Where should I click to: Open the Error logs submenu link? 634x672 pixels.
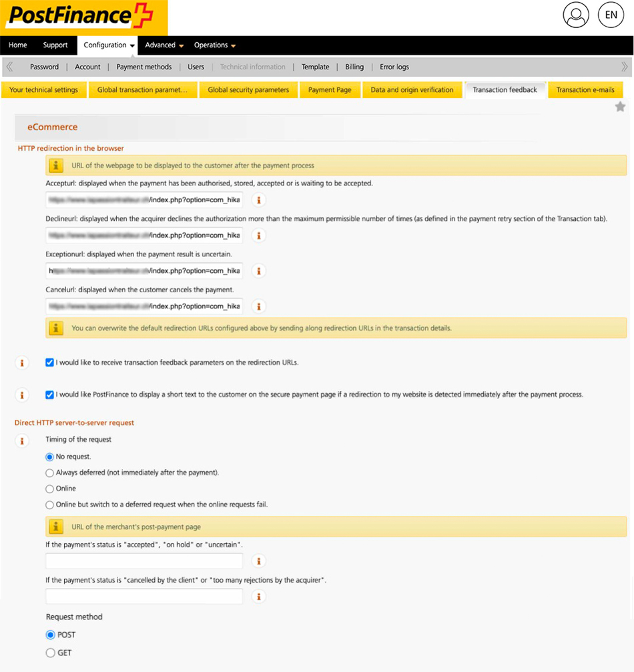394,67
